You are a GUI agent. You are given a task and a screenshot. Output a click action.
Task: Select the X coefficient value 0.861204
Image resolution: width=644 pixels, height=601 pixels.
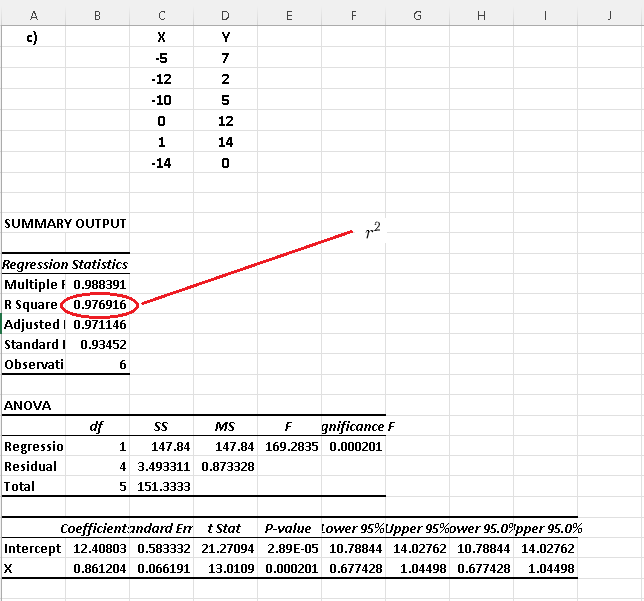(96, 568)
